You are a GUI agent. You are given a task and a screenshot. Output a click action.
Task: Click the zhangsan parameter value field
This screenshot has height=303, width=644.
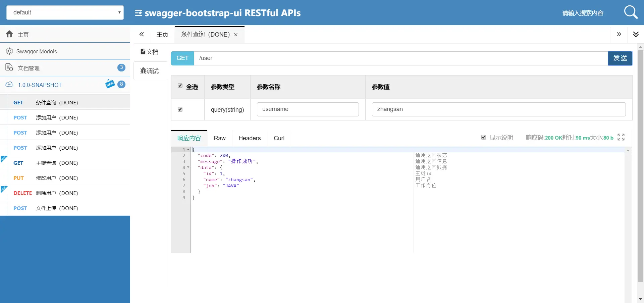[x=498, y=109]
